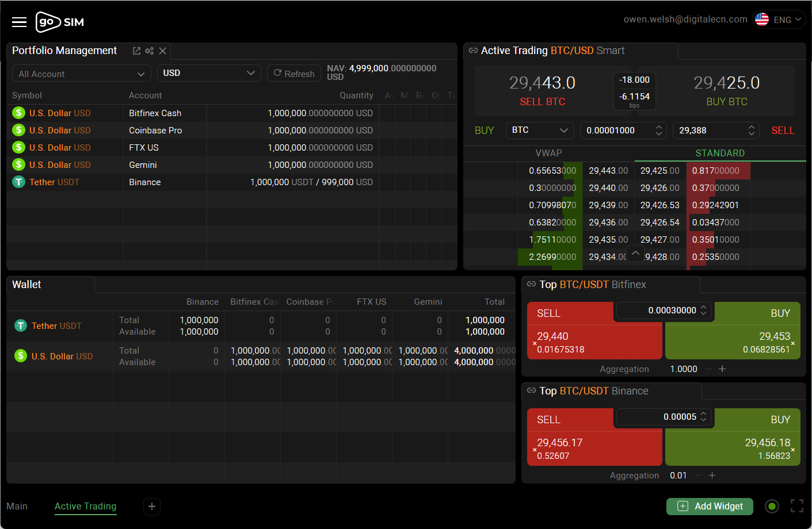This screenshot has height=529, width=812.
Task: Click the US flag language icon
Action: 762,20
